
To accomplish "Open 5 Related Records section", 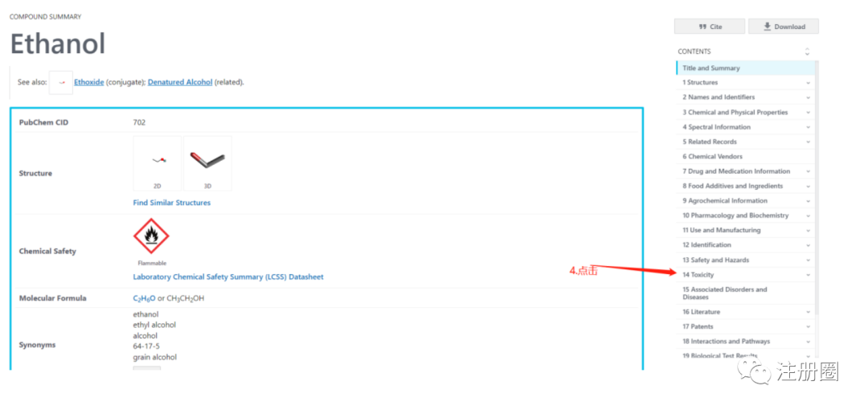I will click(709, 141).
